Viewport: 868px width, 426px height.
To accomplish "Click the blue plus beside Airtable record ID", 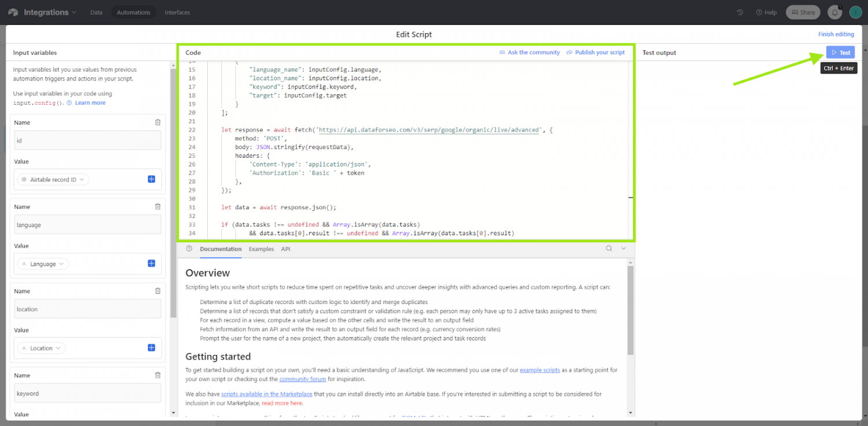I will point(151,179).
